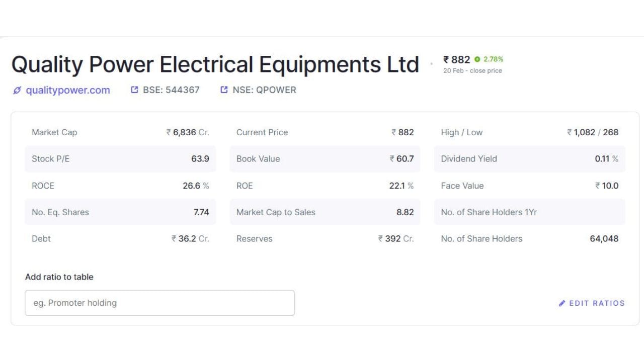The image size is (644, 362).
Task: Click the pencil icon next to EDIT RATIOS
Action: [562, 303]
